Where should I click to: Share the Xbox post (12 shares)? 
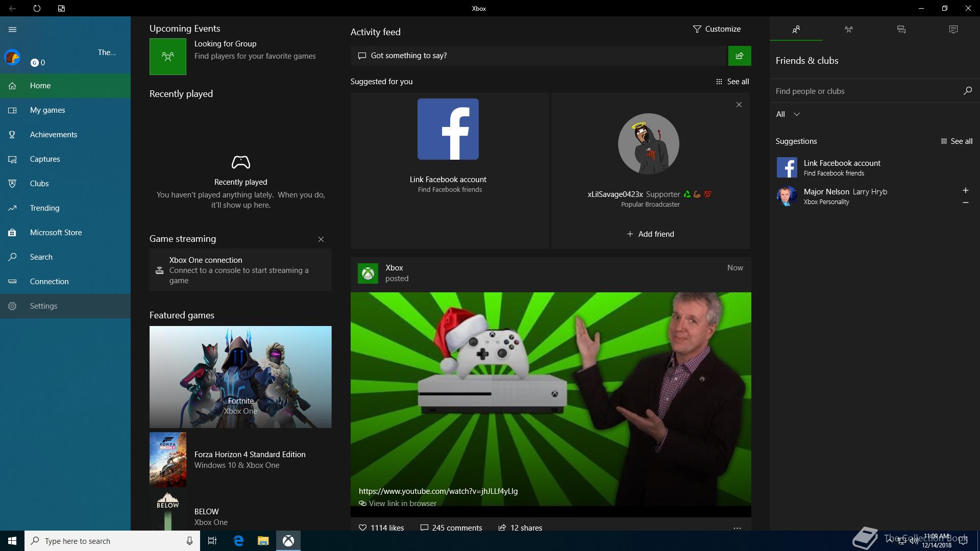pos(520,528)
